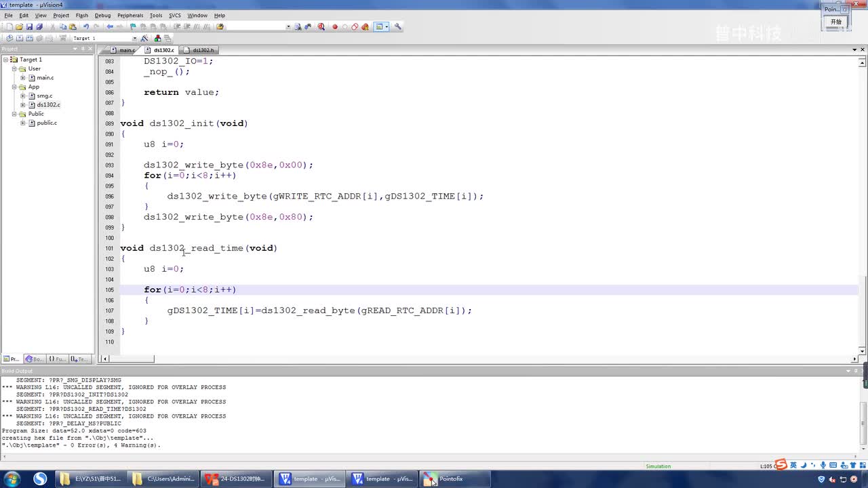The height and width of the screenshot is (488, 868).
Task: Select the Books tab in the project panel
Action: [34, 359]
